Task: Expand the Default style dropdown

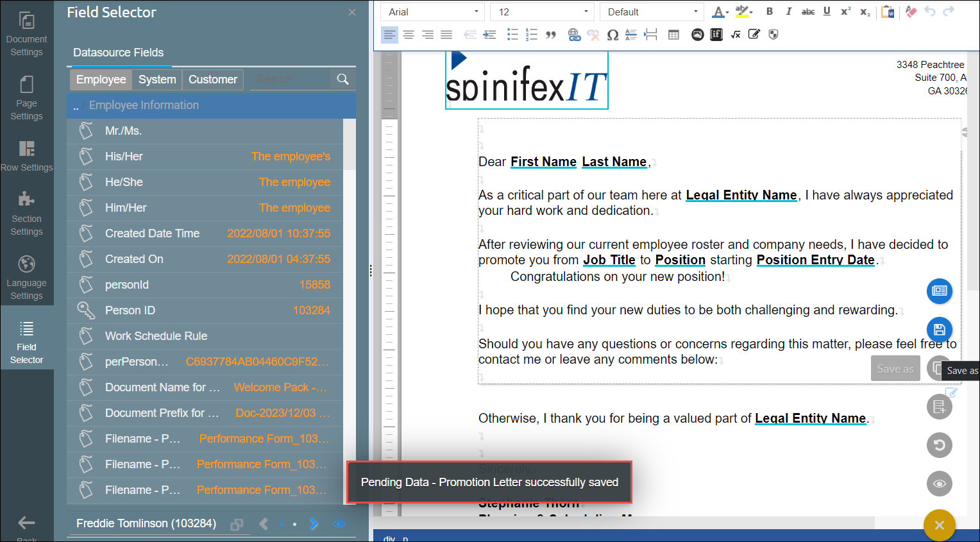Action: (x=652, y=12)
